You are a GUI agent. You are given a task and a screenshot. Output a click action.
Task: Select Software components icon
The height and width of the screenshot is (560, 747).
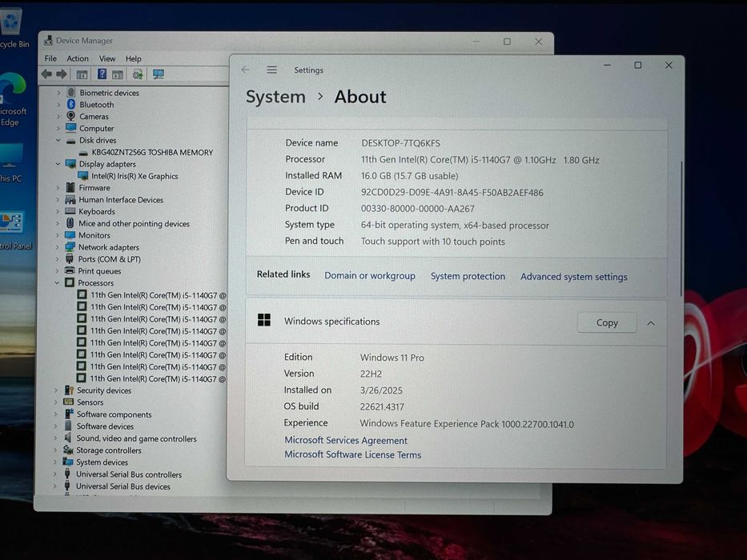click(x=69, y=414)
